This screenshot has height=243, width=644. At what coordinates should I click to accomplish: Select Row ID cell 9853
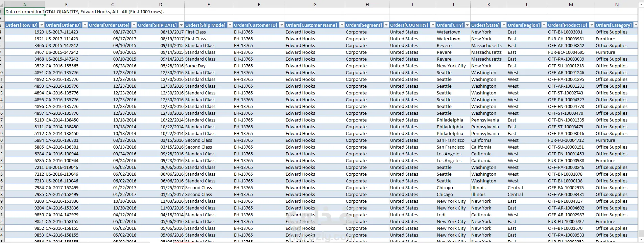[24, 235]
